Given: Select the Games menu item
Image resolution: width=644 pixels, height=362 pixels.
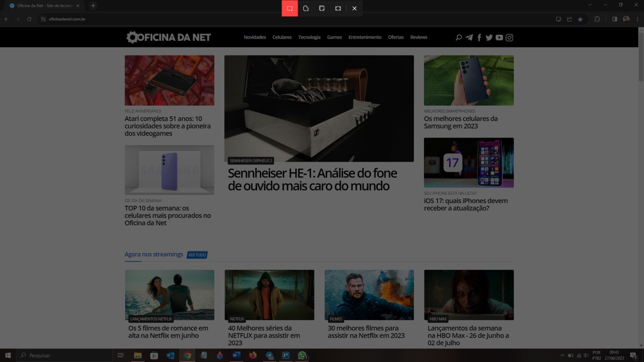Looking at the screenshot, I should point(334,37).
